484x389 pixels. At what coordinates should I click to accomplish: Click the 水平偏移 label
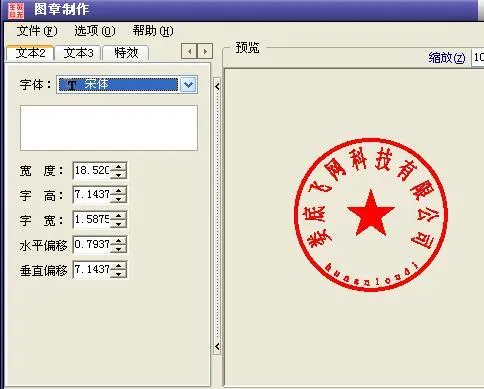(x=43, y=246)
